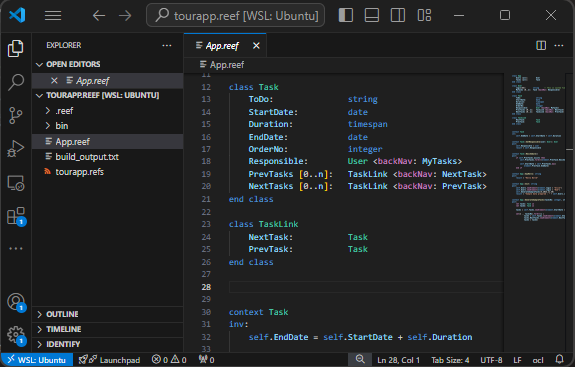Click the LF end-of-line indicator
Viewport: 575px width, 367px height.
(517, 360)
